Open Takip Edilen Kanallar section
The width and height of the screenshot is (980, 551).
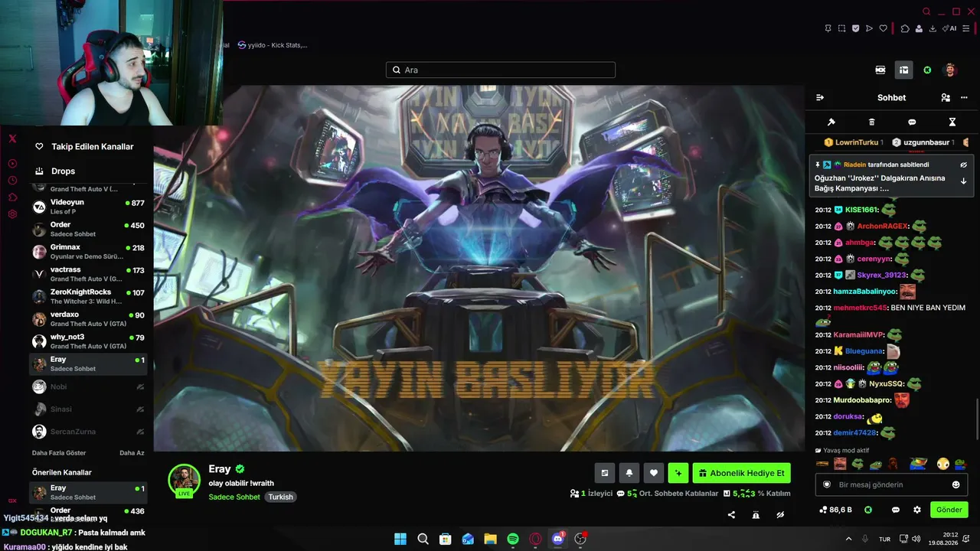pyautogui.click(x=84, y=146)
